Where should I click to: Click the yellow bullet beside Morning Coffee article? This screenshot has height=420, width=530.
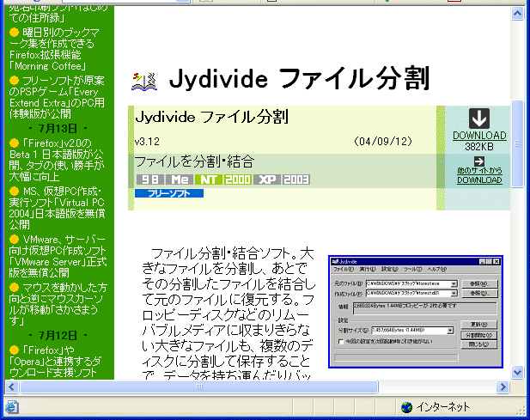point(15,33)
